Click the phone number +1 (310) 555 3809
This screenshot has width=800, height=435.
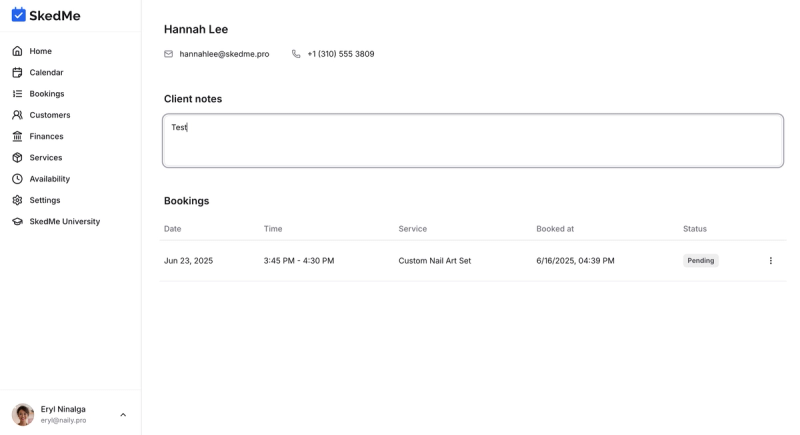(341, 54)
